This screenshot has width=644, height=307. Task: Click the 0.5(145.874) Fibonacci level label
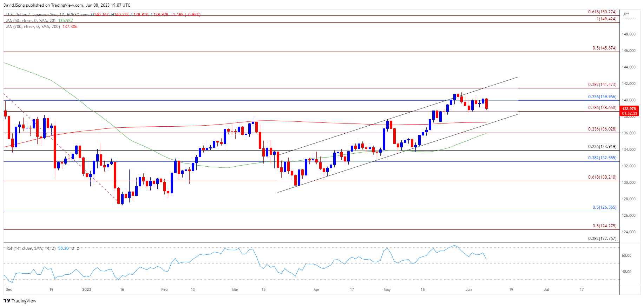(604, 48)
